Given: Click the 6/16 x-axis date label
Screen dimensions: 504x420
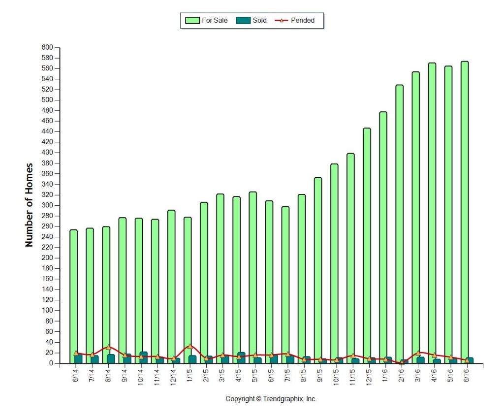Looking at the screenshot, I should [467, 375].
